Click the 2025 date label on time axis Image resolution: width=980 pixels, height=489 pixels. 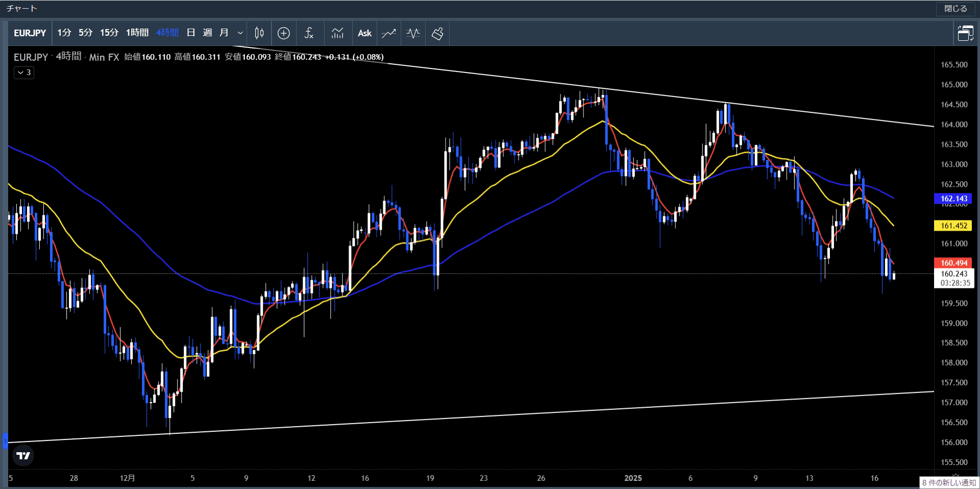click(x=633, y=478)
